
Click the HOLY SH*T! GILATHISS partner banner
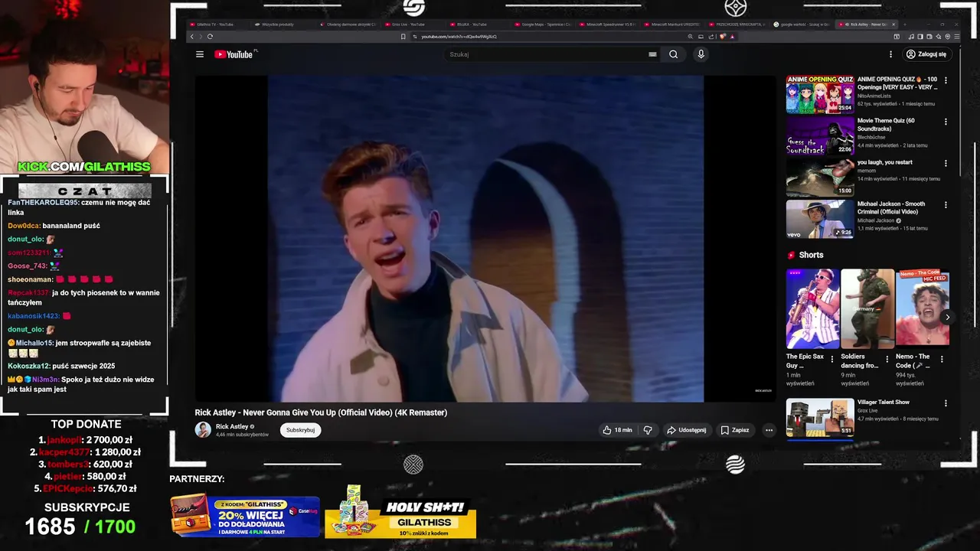tap(400, 512)
